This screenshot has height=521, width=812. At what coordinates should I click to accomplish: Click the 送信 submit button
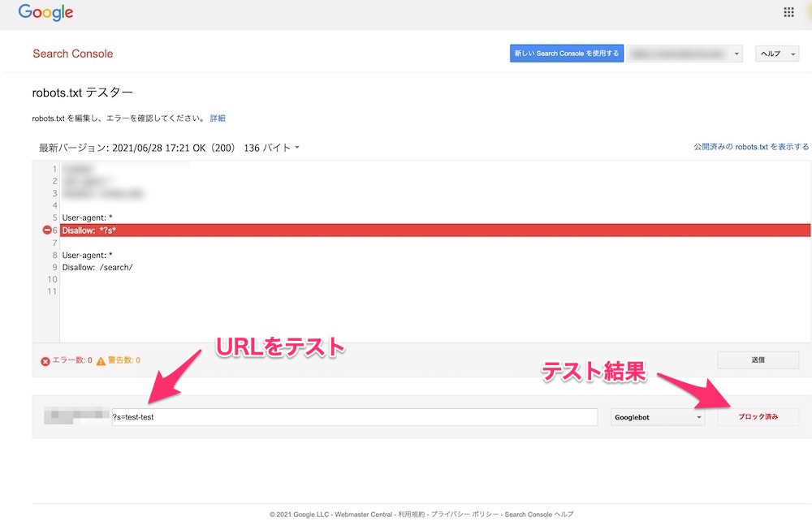[x=758, y=360]
